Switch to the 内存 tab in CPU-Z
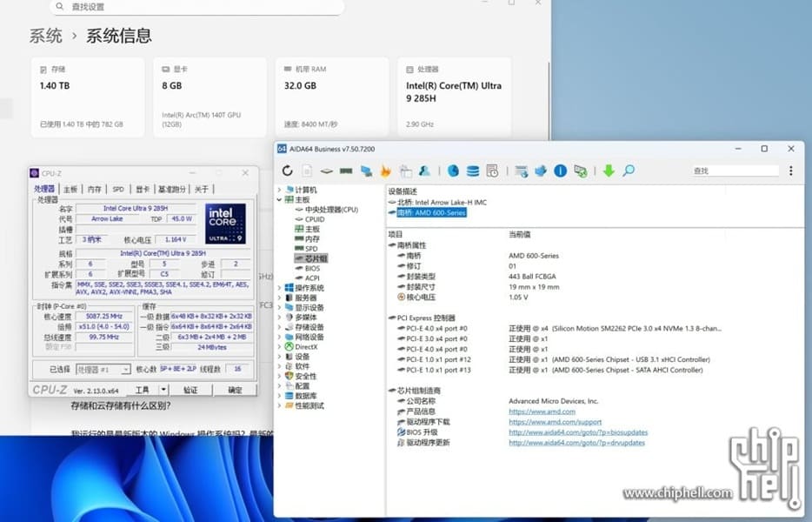Screen dimensions: 812x522 (x=94, y=189)
